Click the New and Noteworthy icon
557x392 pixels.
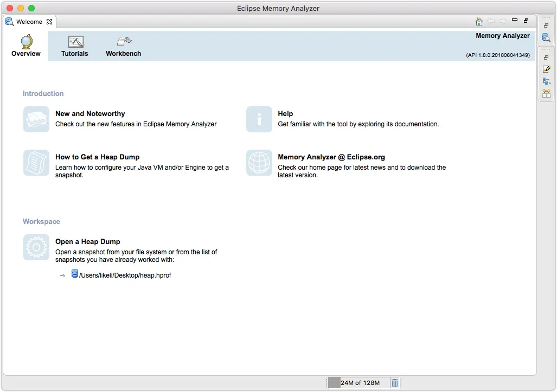coord(36,119)
